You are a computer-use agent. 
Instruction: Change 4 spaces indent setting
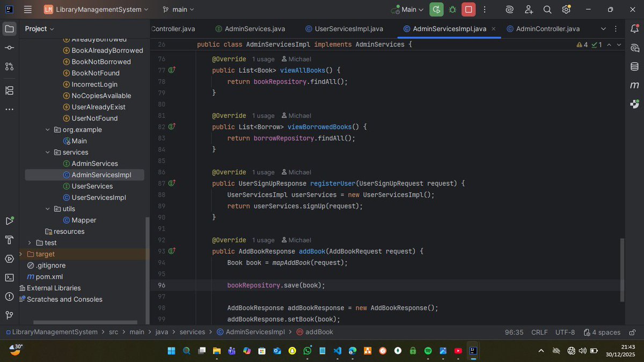(602, 332)
